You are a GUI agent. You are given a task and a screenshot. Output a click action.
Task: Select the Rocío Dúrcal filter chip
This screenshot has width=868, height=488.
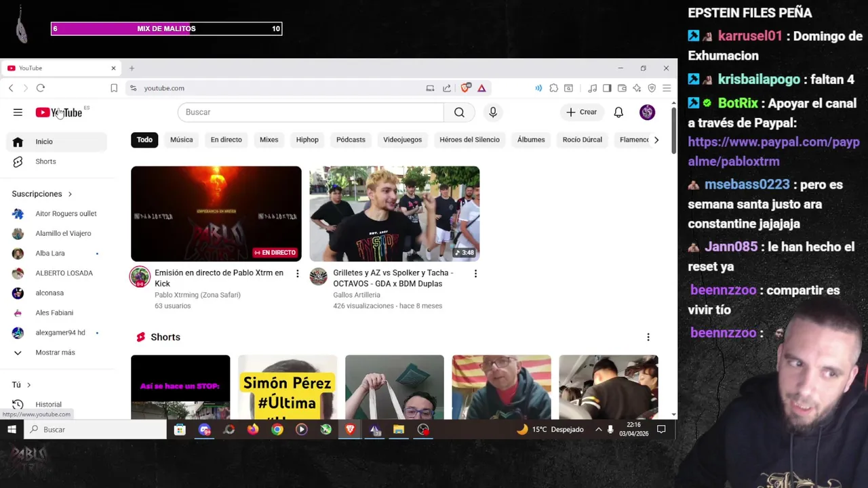(x=582, y=140)
